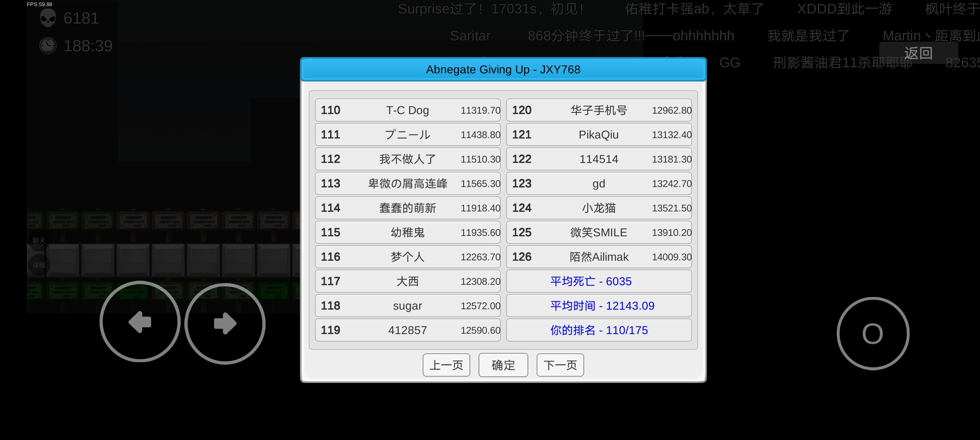Click the Abnegate Giving Up - JXY768 title
The image size is (980, 440).
tap(503, 70)
